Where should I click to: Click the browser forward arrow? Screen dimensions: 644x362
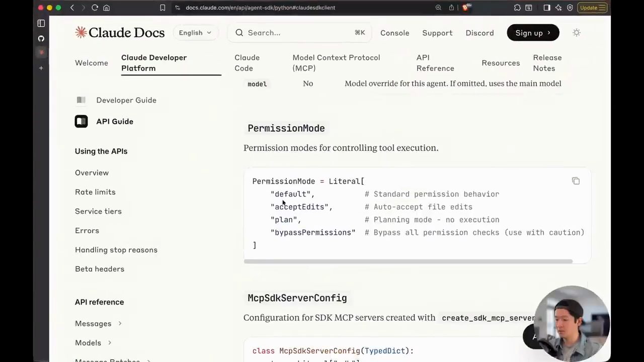(83, 8)
